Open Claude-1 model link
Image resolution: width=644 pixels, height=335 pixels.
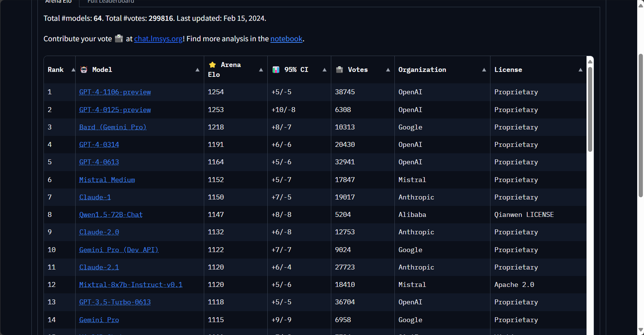[95, 197]
